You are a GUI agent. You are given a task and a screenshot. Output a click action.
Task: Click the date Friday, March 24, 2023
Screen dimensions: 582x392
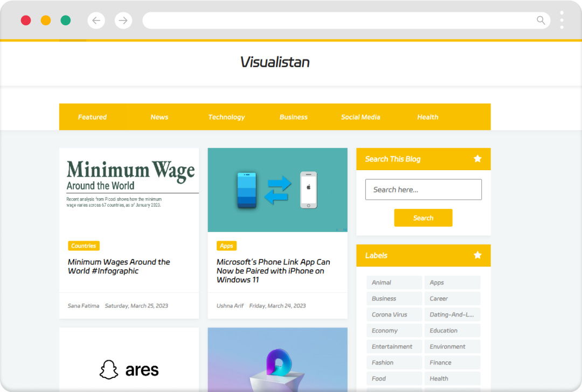pos(278,306)
